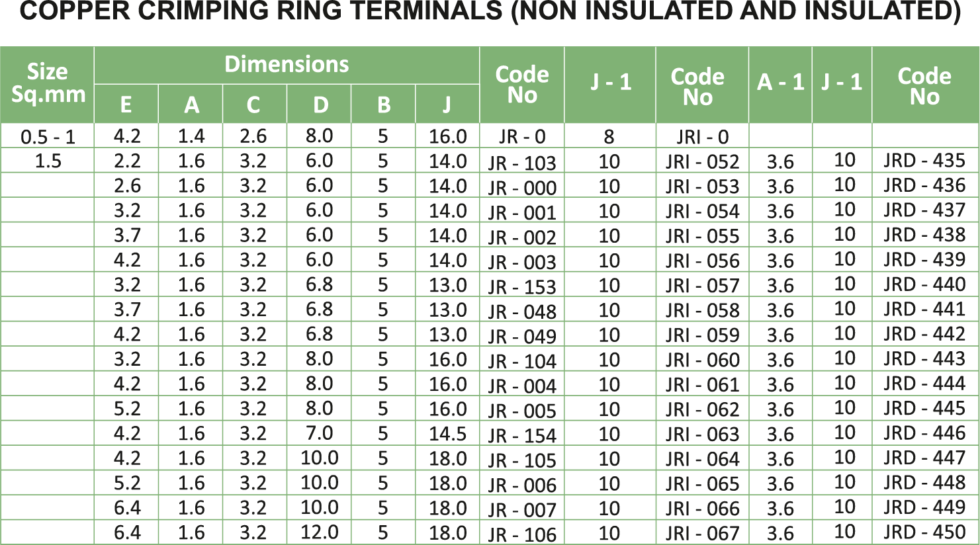The width and height of the screenshot is (980, 545).
Task: Select code JRD - 435
Action: (x=924, y=161)
